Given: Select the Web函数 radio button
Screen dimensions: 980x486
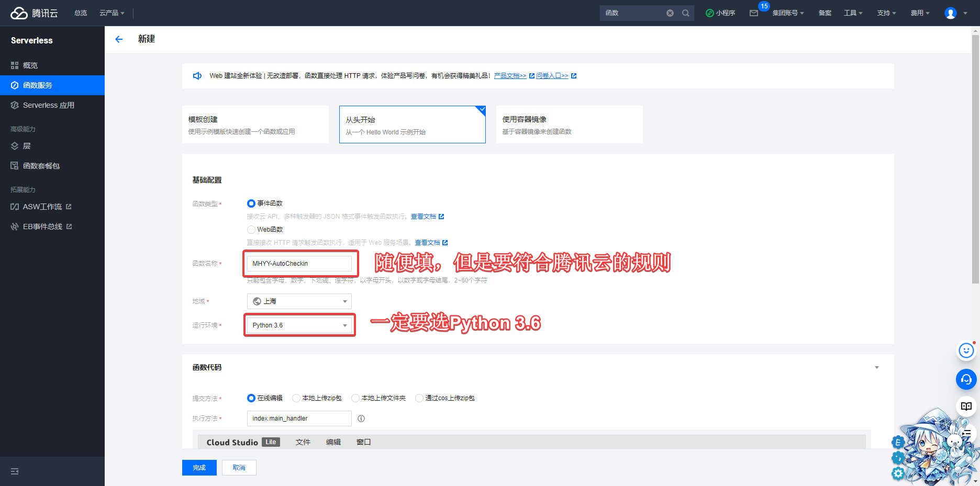Looking at the screenshot, I should tap(251, 230).
